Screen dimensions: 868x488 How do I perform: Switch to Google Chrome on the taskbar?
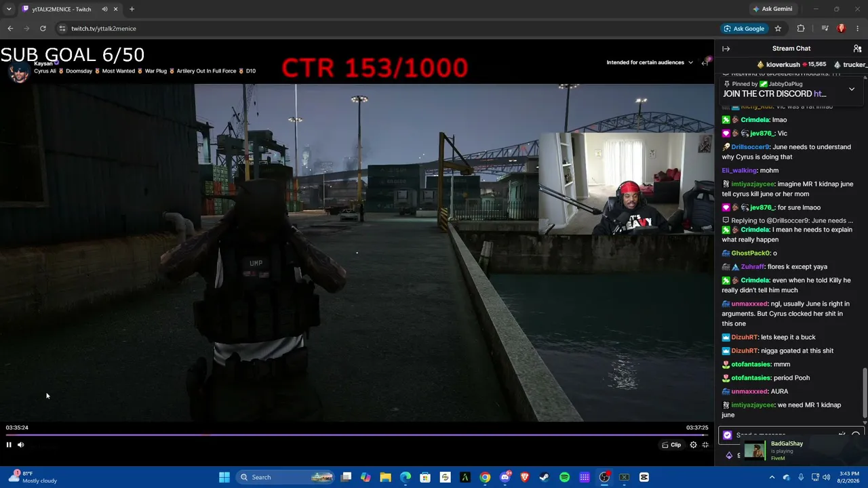coord(485,477)
